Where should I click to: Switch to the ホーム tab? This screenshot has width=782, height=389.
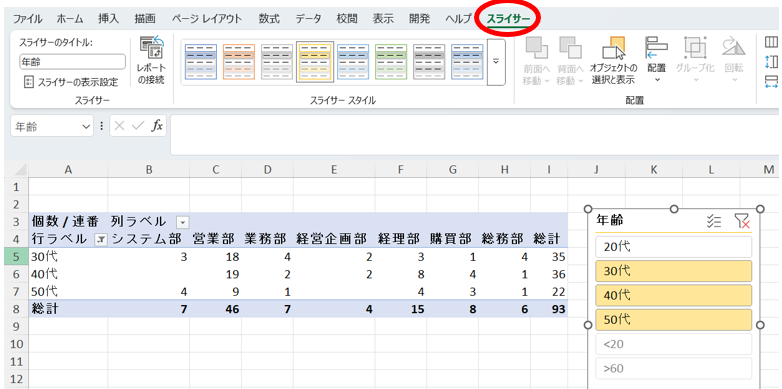(70, 19)
